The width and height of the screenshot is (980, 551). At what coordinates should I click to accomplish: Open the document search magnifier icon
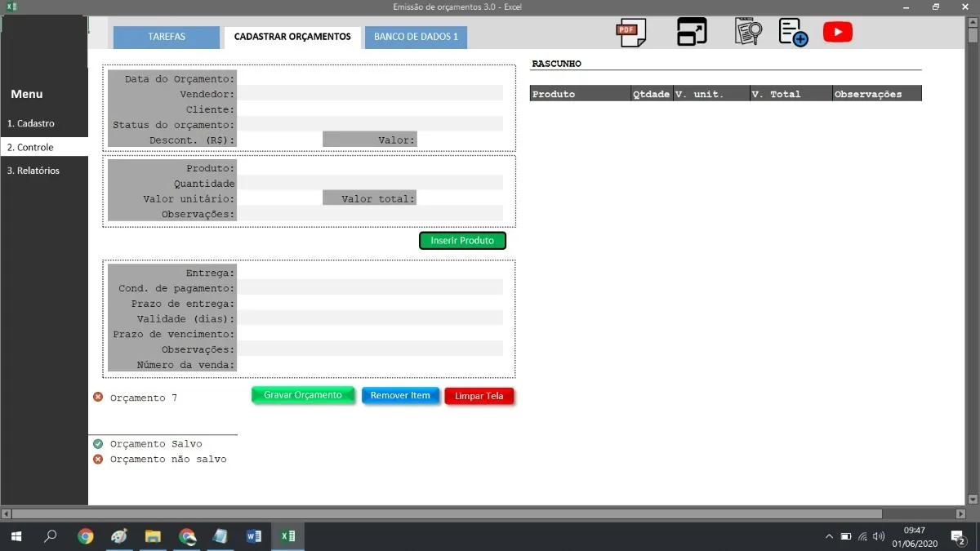[x=747, y=32]
